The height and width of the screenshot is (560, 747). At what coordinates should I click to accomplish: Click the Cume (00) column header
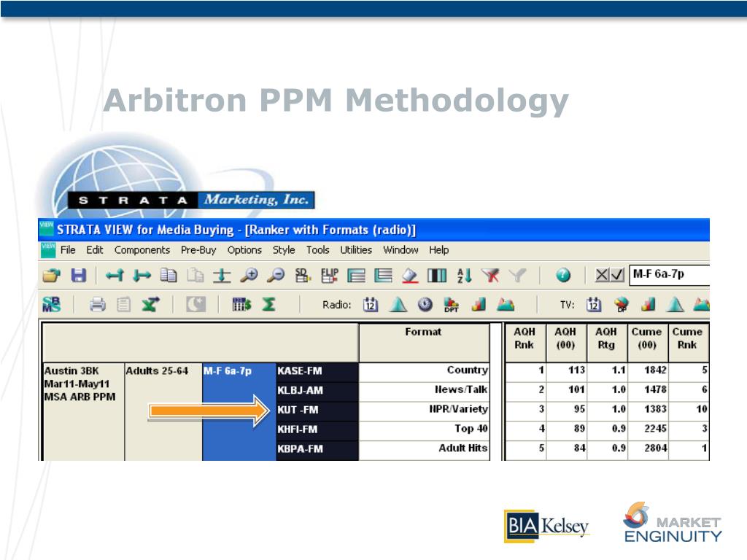pos(647,343)
